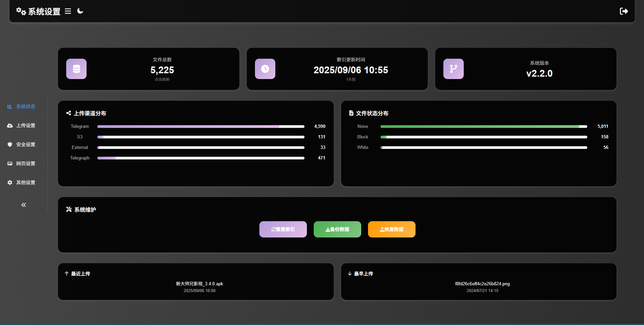Click the gears icon next to 系统设置 title

(x=20, y=11)
